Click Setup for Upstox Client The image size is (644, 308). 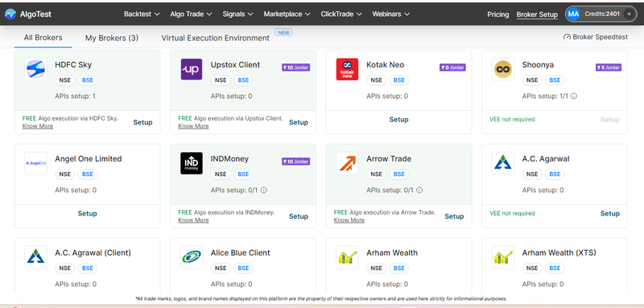click(298, 122)
